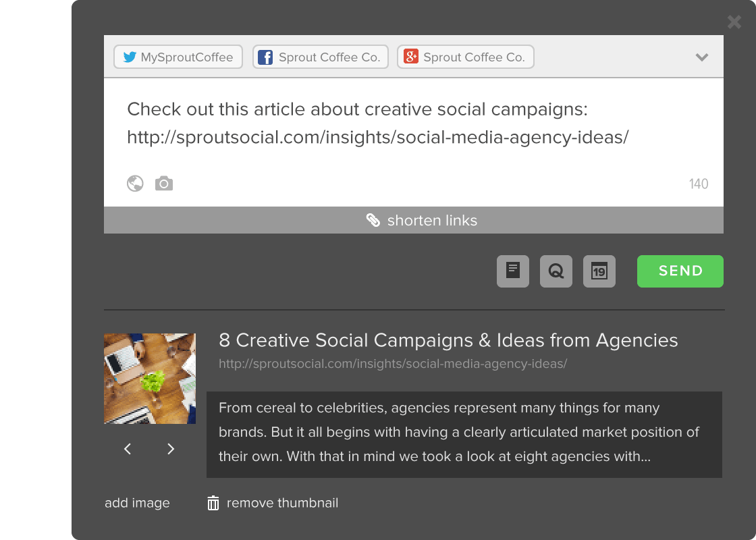The height and width of the screenshot is (540, 756).
Task: Select the article thumbnail image
Action: point(150,379)
